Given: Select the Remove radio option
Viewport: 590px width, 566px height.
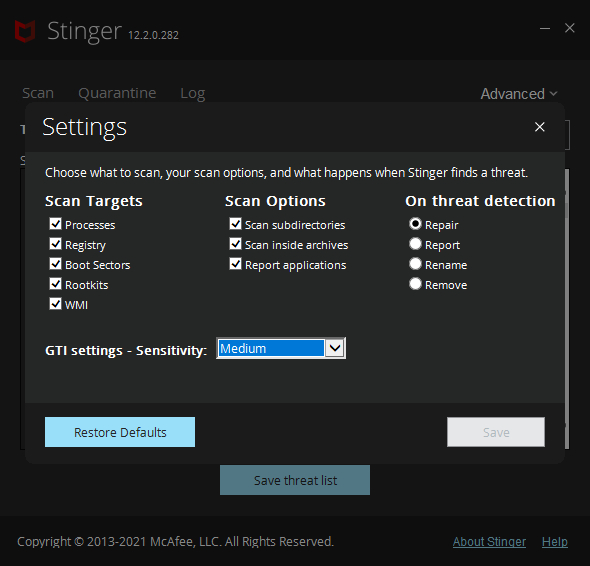Looking at the screenshot, I should pyautogui.click(x=415, y=284).
